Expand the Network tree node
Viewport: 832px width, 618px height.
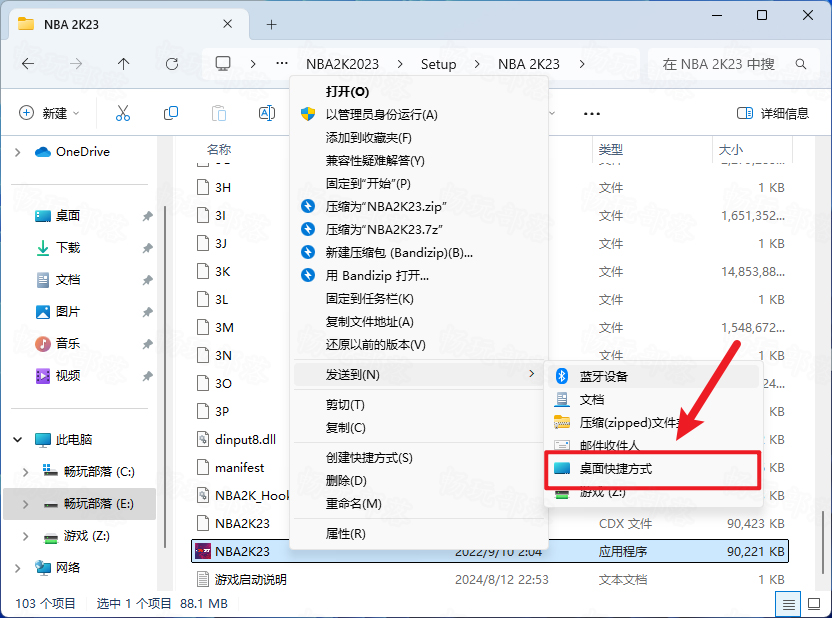pyautogui.click(x=18, y=568)
